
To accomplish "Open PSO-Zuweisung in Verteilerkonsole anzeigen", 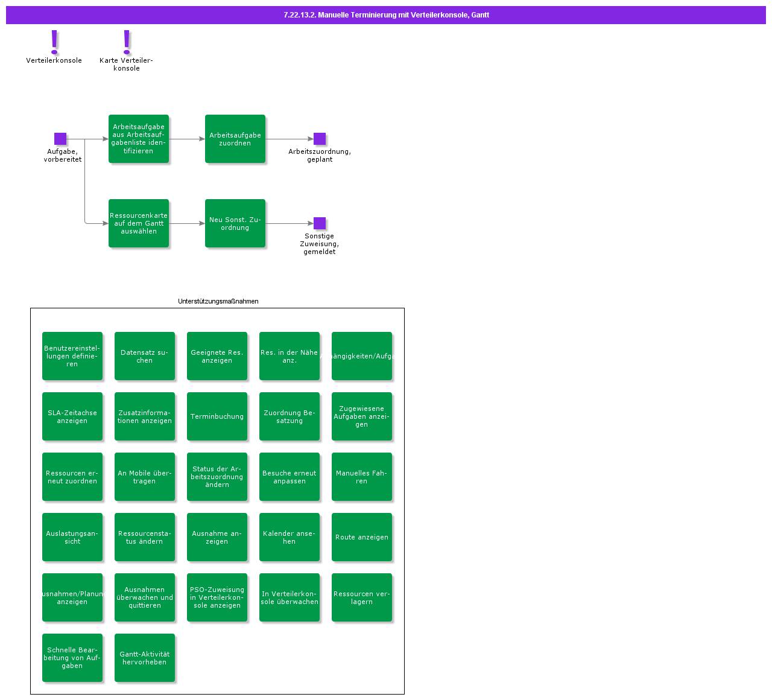I will tap(217, 597).
